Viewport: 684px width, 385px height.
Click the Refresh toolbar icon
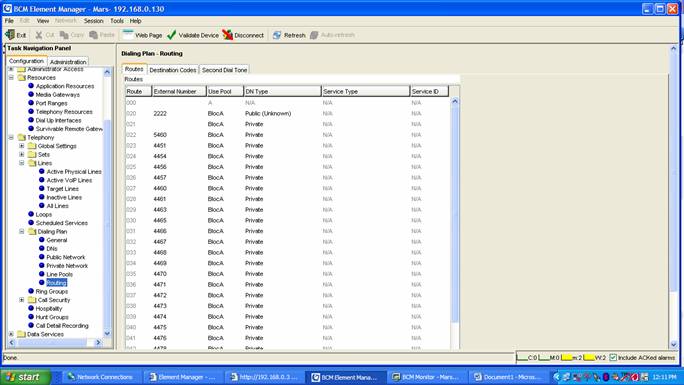(277, 35)
